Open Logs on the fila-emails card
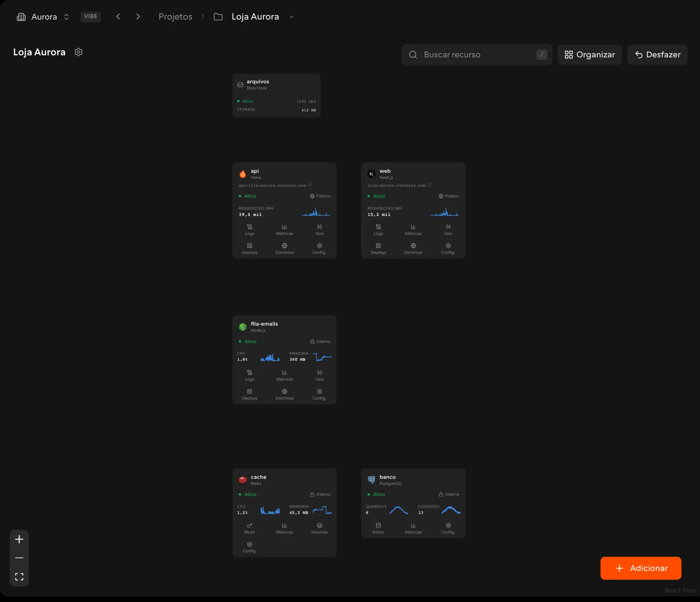The image size is (700, 602). pos(250,376)
